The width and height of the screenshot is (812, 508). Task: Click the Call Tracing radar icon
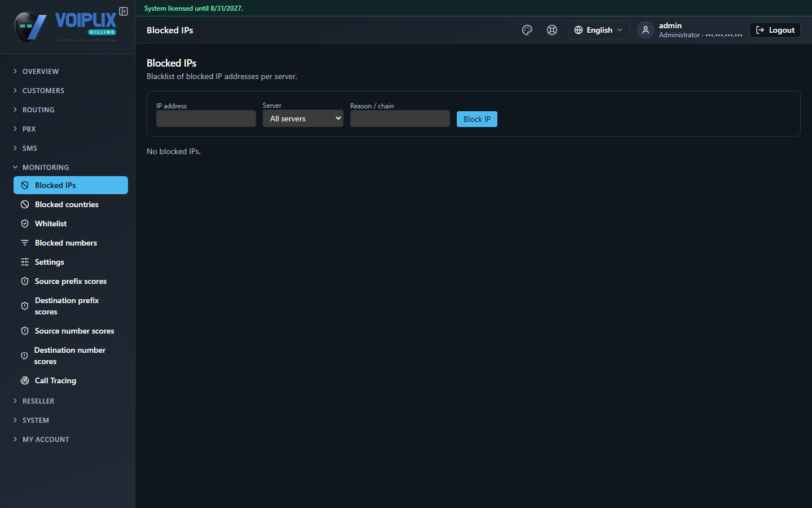tap(25, 380)
